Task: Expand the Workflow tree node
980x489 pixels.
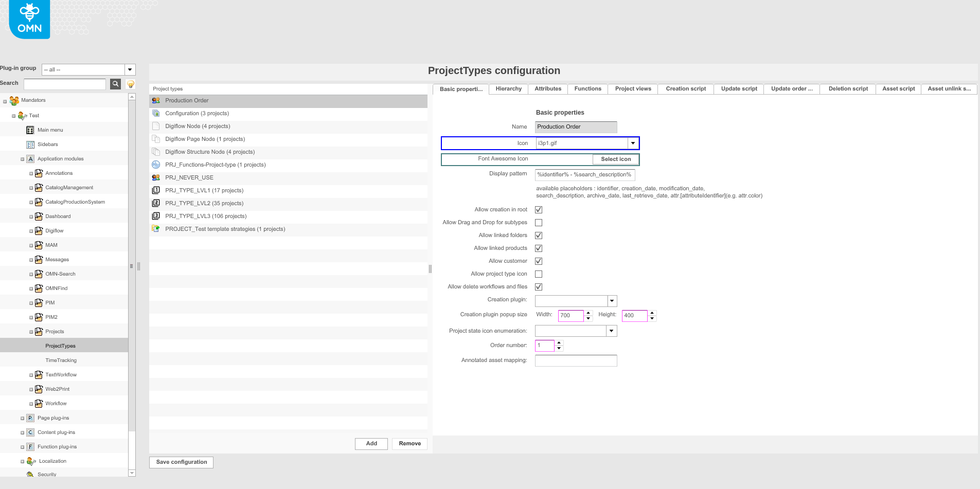Action: click(31, 403)
